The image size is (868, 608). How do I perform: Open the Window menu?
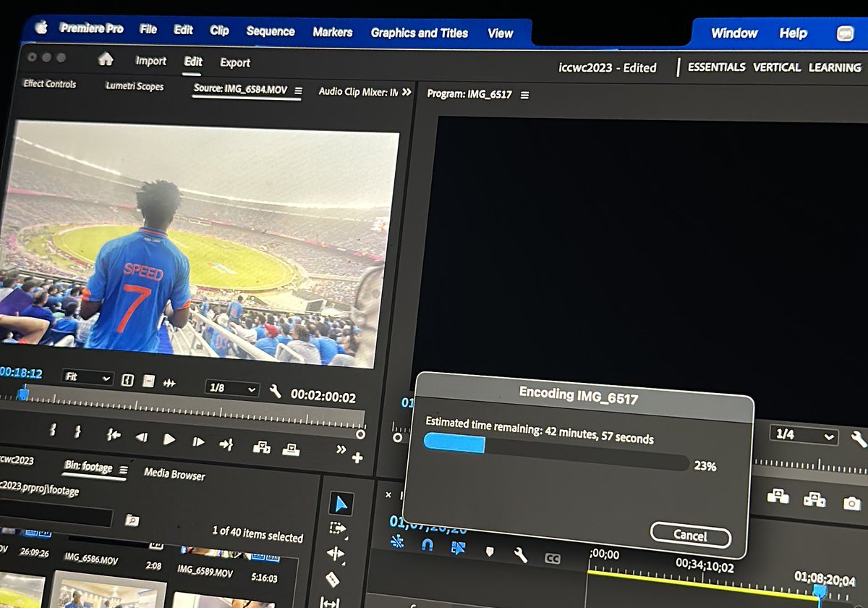(733, 33)
